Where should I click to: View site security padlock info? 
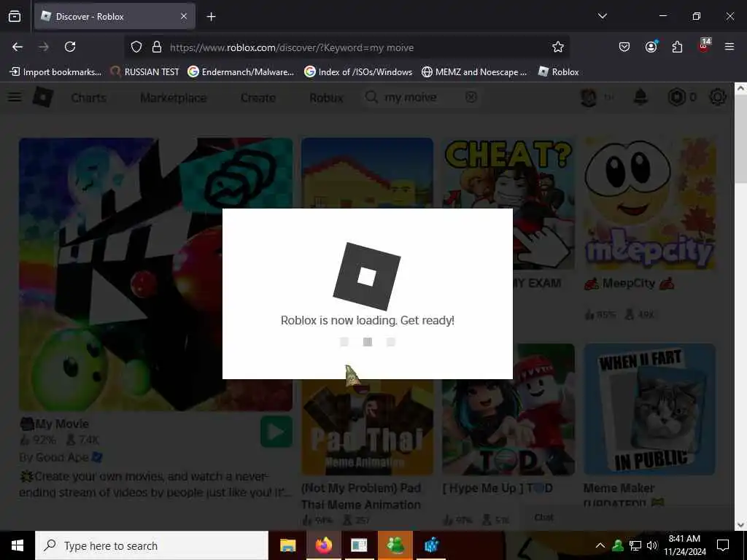[156, 47]
